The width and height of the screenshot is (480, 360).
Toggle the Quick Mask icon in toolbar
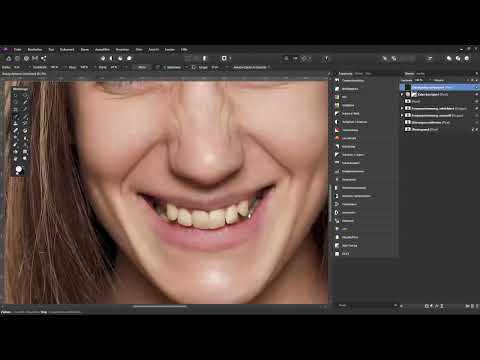(224, 58)
